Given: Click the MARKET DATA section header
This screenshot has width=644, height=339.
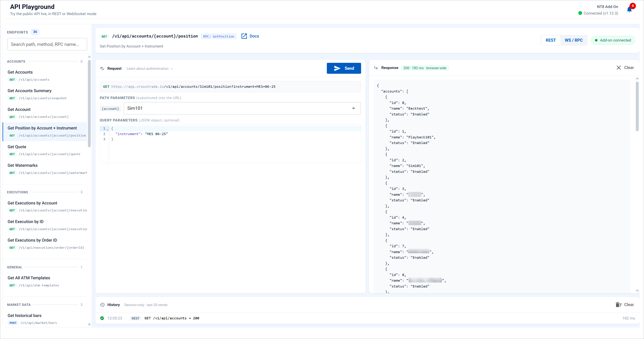Looking at the screenshot, I should pyautogui.click(x=19, y=305).
